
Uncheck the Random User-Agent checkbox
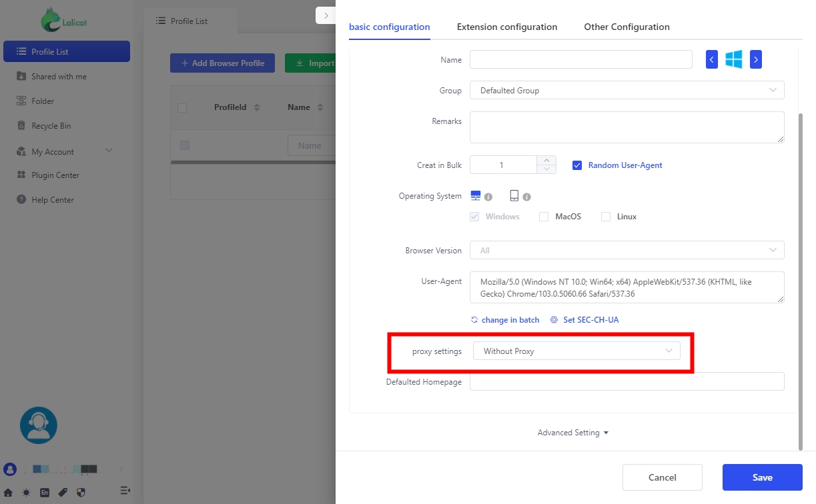click(577, 165)
